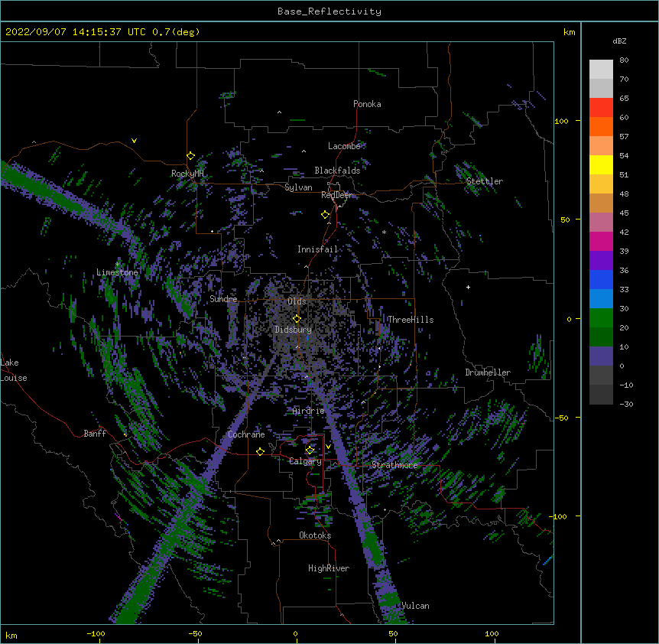Click the -30 value on the dBZ legend
The height and width of the screenshot is (644, 659).
click(627, 404)
